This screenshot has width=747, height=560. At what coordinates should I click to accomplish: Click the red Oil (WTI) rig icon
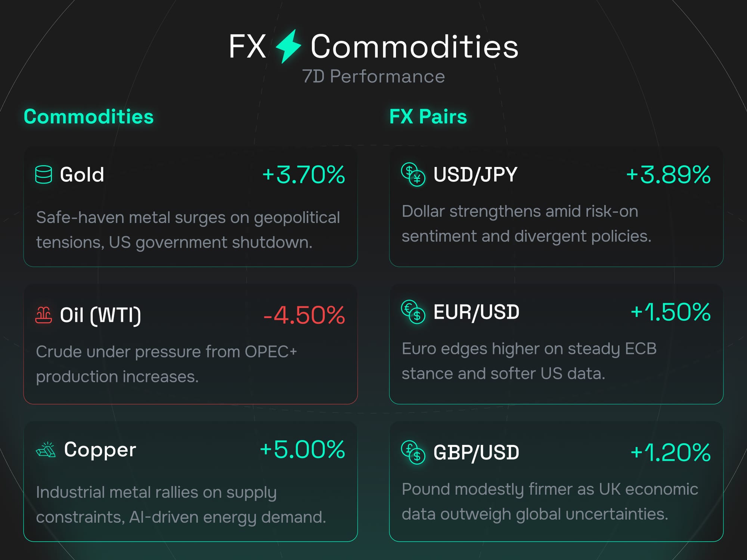pos(44,315)
